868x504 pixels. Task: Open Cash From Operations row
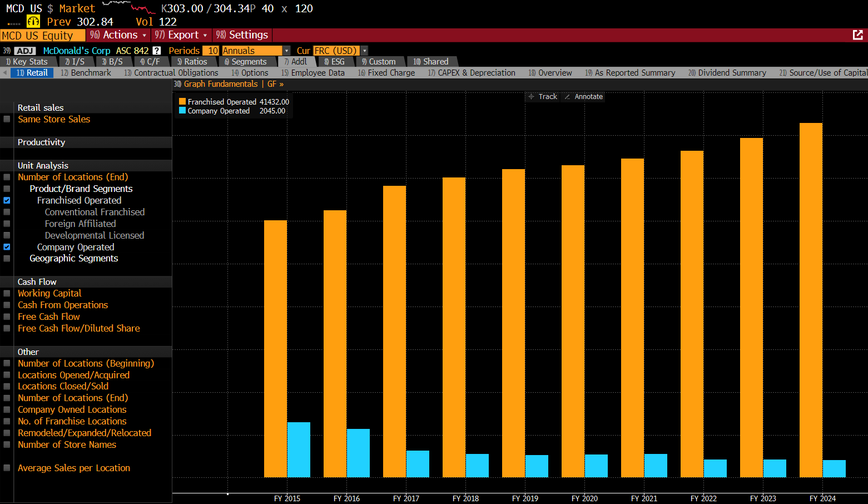coord(63,305)
